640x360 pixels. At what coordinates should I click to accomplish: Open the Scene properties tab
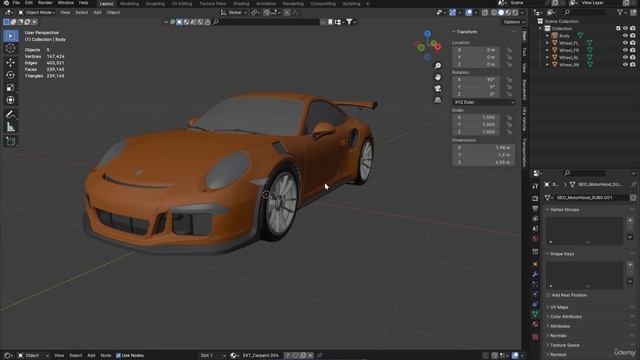point(535,229)
